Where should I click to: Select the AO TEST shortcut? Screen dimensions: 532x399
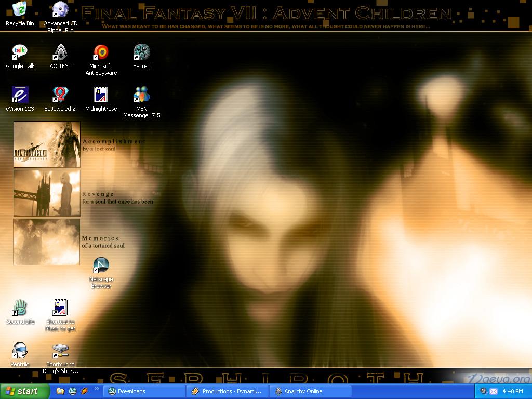60,52
